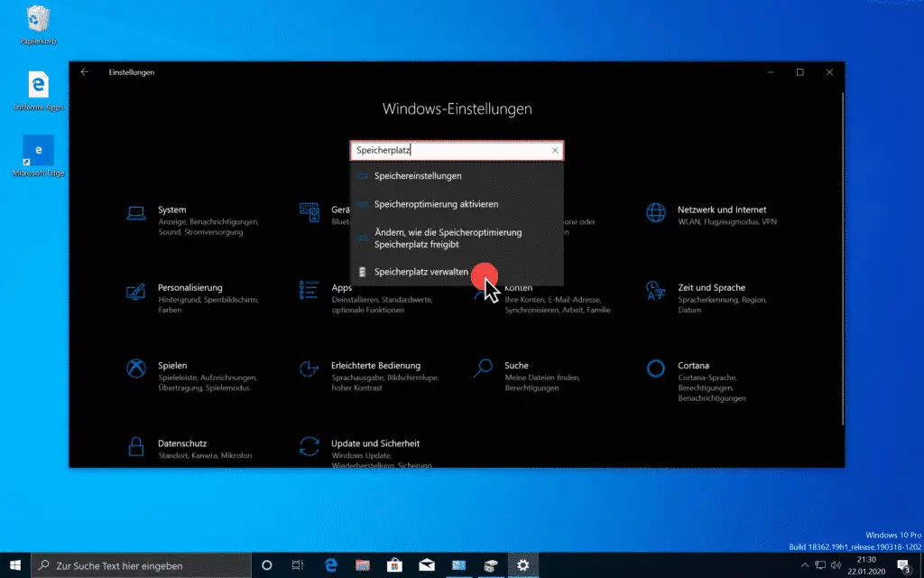
Task: Open the Suche magnifier icon
Action: [483, 368]
